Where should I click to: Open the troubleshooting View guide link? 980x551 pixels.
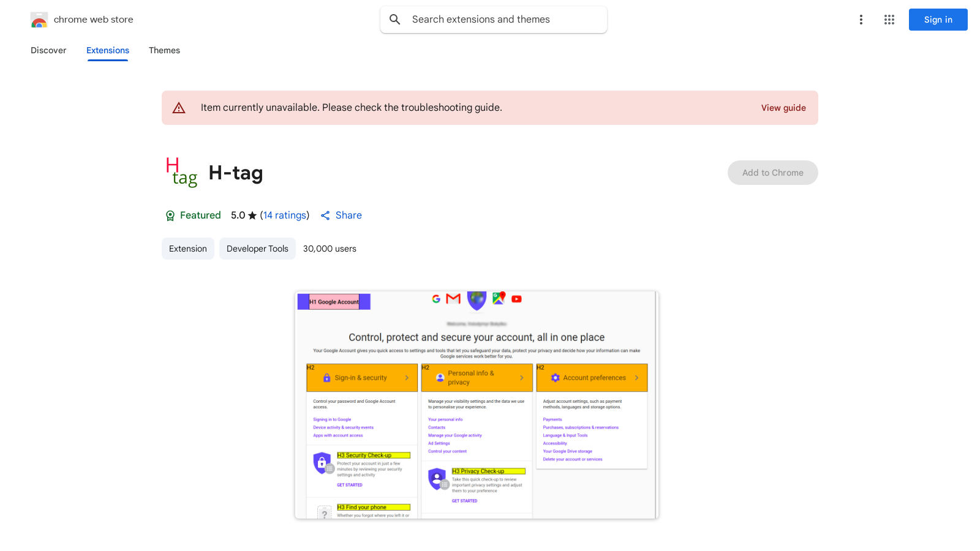(783, 108)
